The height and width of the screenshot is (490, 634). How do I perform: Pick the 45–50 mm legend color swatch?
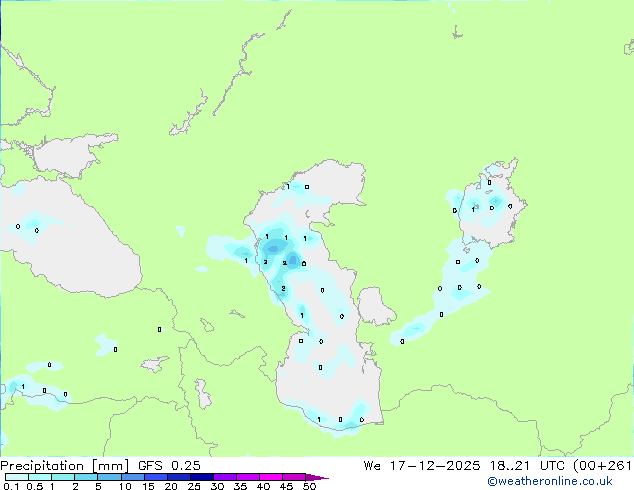point(294,477)
